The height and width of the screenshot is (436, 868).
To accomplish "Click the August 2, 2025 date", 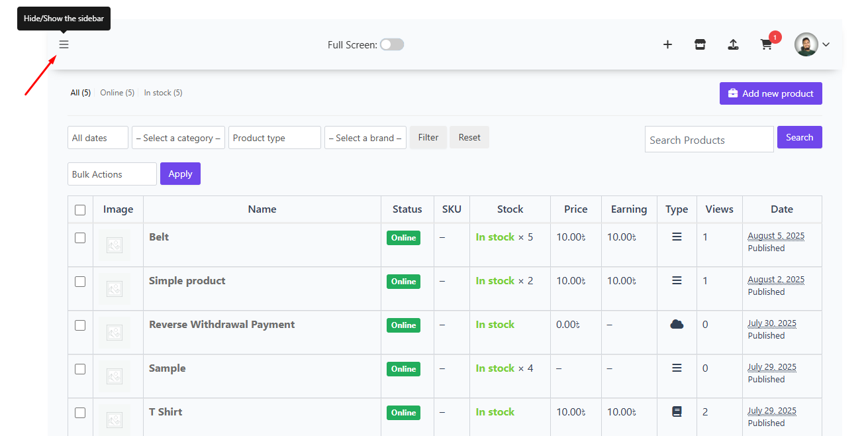I will [x=776, y=279].
